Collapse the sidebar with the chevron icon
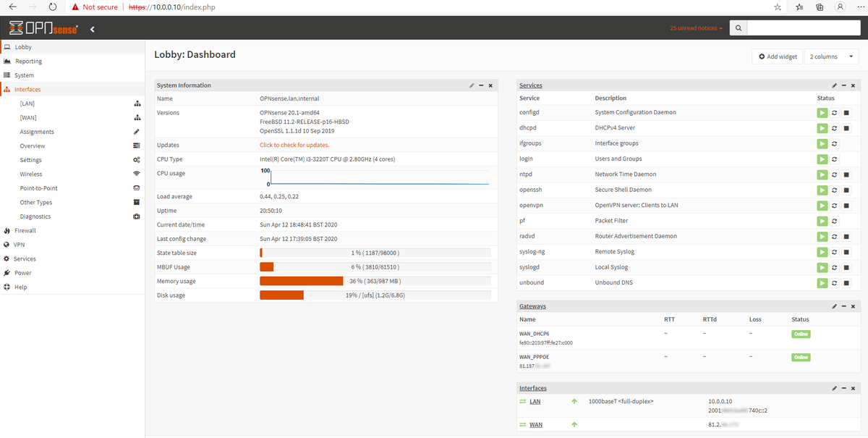Screen dimensions: 868x438 click(x=92, y=29)
